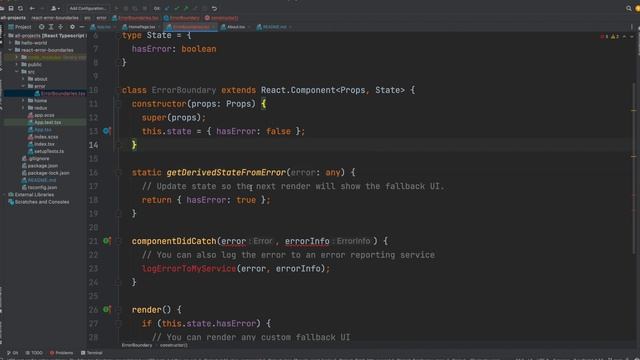Toggle code folding on line 21 componentDidCatch
Image resolution: width=640 pixels, height=360 pixels.
(118, 241)
